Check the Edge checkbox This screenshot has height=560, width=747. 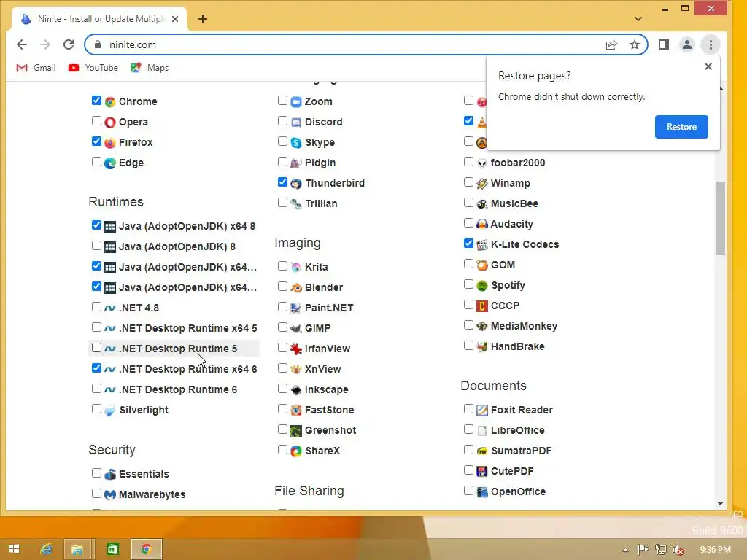pos(97,162)
